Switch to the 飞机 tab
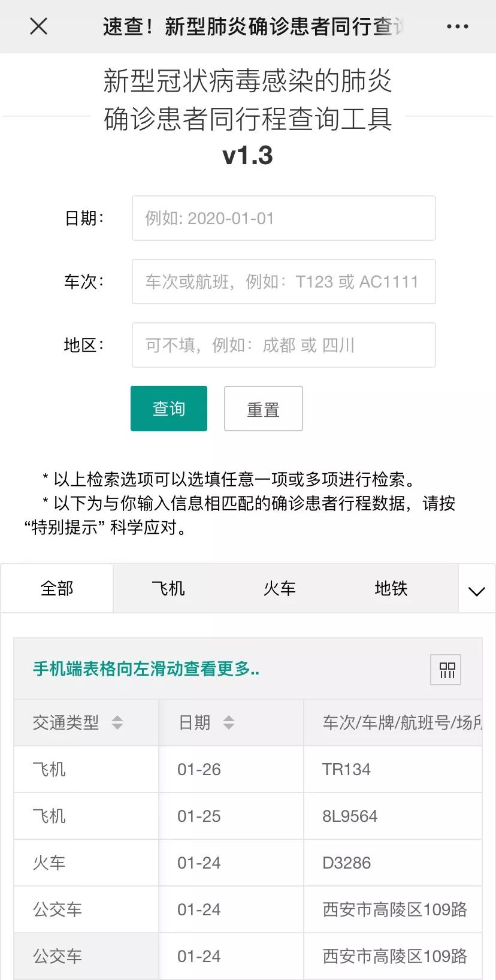Screen dimensions: 496x980 pos(168,588)
